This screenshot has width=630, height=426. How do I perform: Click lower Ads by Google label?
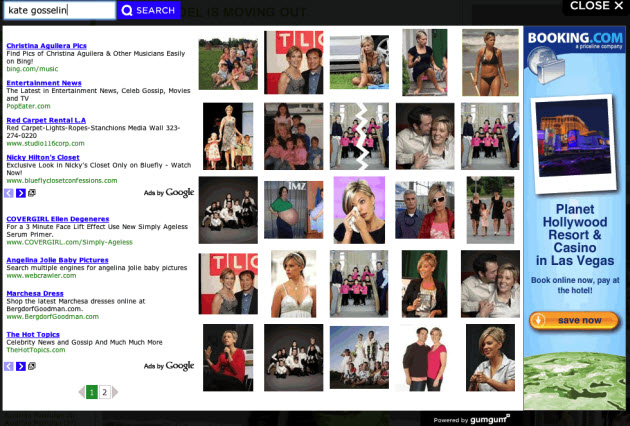click(169, 366)
